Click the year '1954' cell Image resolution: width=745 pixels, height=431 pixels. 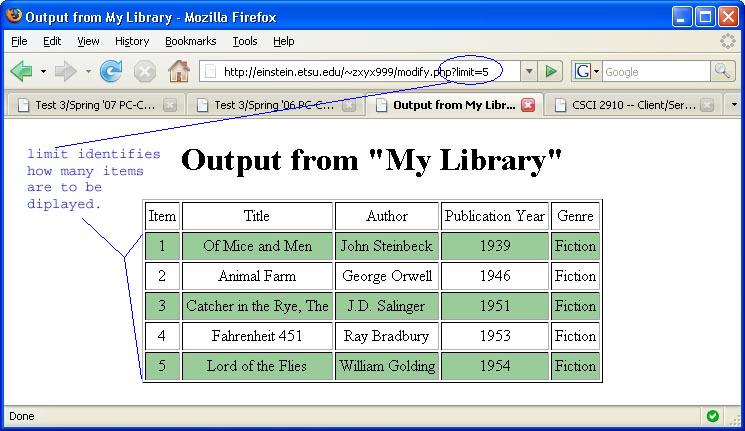495,366
